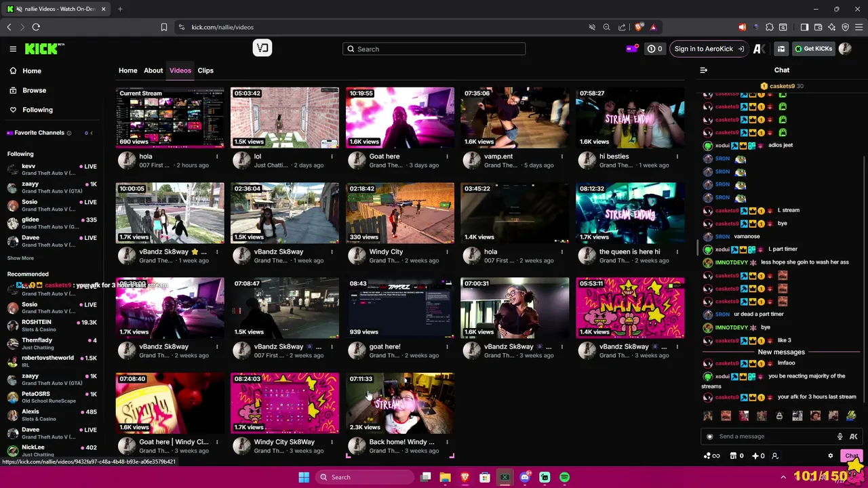The height and width of the screenshot is (488, 868).
Task: Open chat settings gear icon
Action: pos(831,456)
